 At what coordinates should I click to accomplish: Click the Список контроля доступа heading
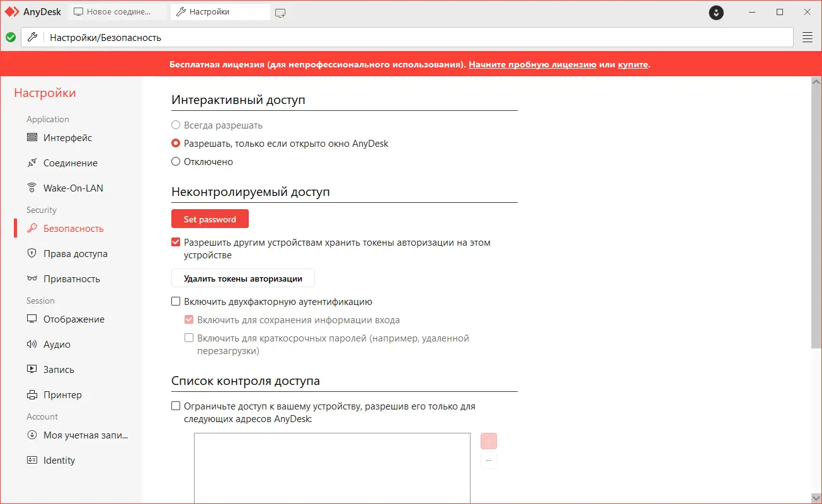pyautogui.click(x=246, y=381)
